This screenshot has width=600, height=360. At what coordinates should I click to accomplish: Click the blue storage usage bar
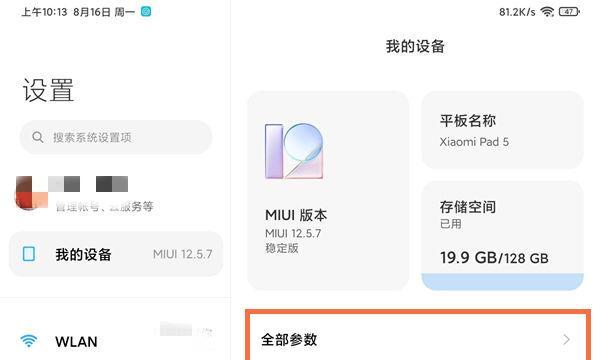click(502, 282)
